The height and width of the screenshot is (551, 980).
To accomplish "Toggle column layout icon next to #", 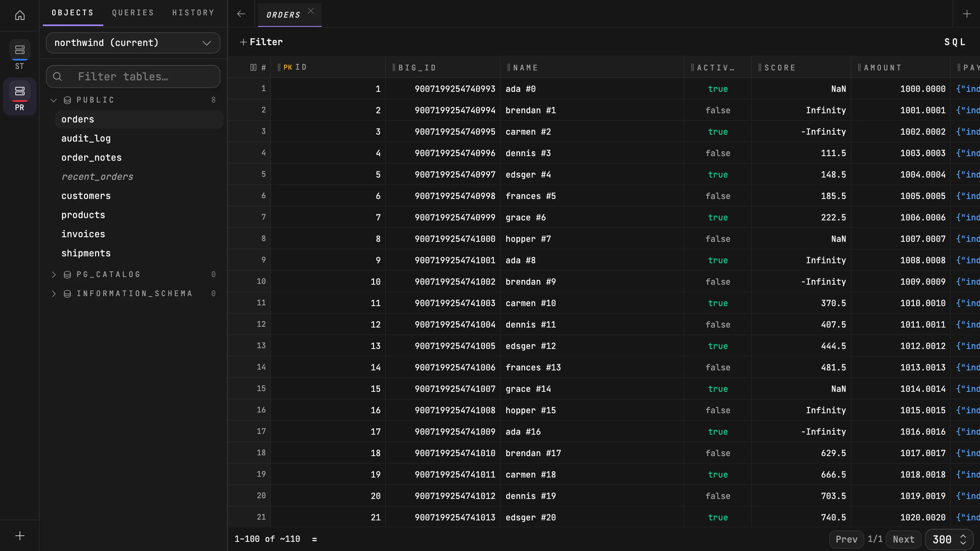I will (253, 68).
